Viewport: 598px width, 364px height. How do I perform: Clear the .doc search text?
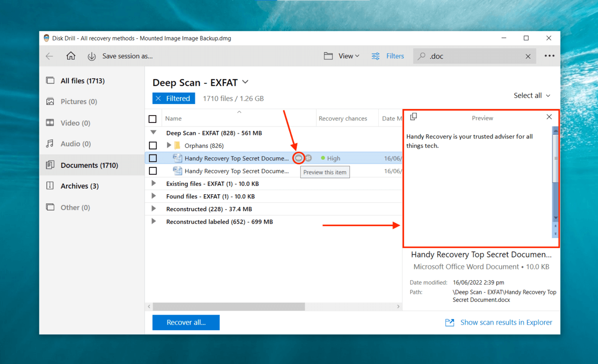pos(528,56)
